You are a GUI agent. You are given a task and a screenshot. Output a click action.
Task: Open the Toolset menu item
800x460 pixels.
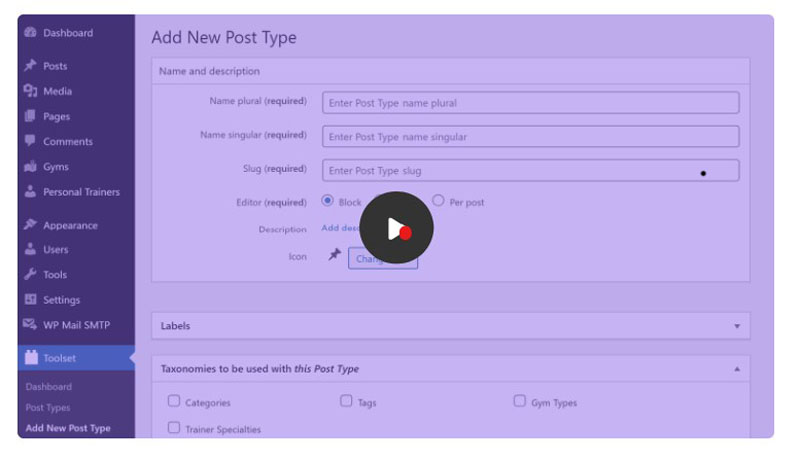[x=77, y=358]
